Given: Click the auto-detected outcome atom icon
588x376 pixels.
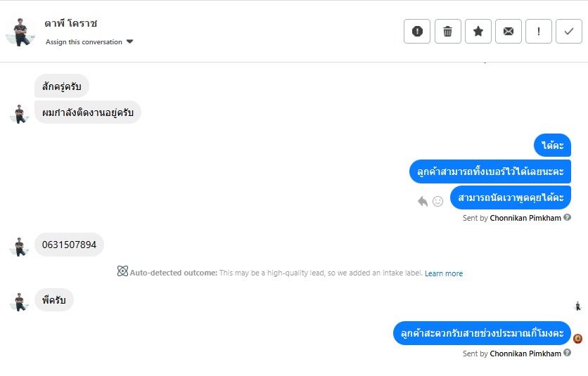Looking at the screenshot, I should (x=122, y=271).
